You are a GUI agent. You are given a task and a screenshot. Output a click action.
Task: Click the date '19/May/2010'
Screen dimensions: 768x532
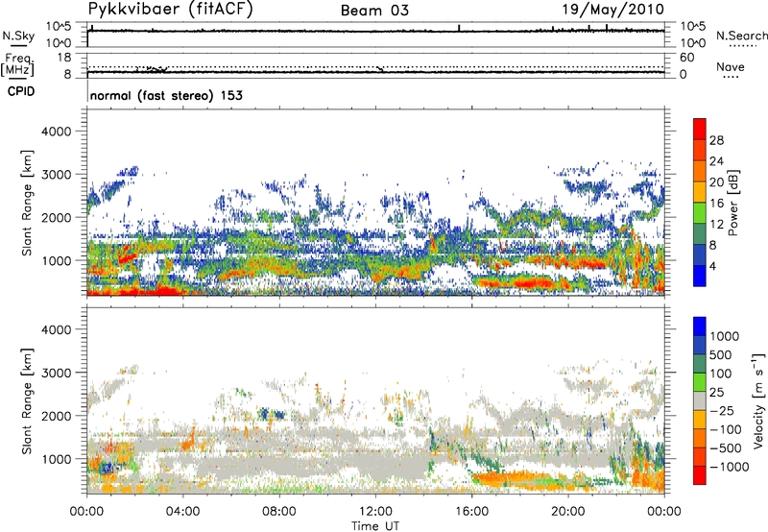612,10
